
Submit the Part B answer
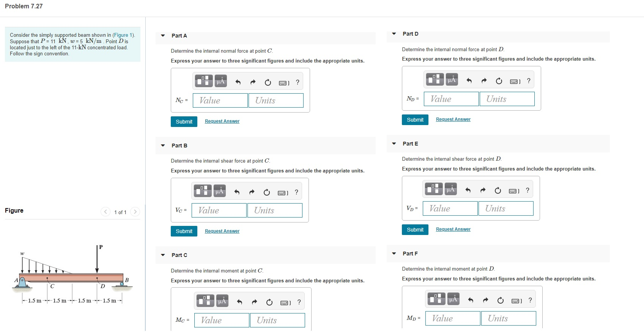pos(184,231)
